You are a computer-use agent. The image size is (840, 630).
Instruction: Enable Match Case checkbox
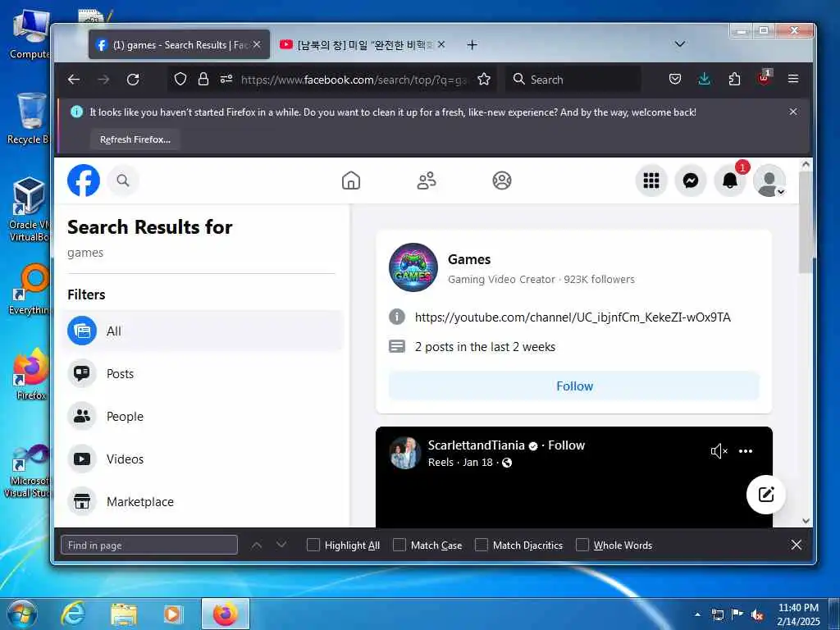click(x=399, y=545)
